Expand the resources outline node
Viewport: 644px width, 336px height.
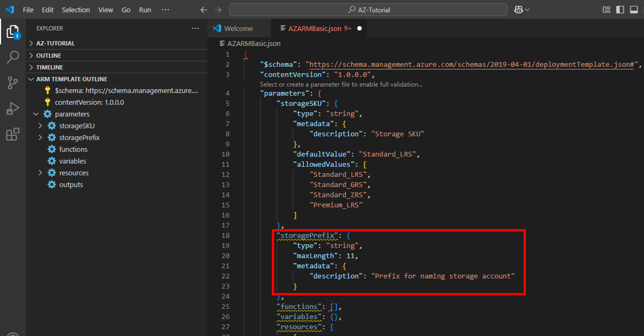tap(40, 173)
